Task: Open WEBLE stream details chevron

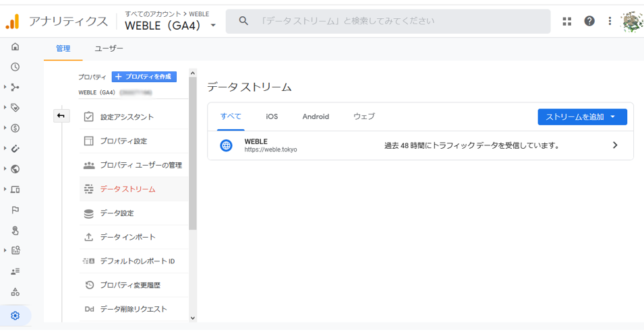Action: 615,145
